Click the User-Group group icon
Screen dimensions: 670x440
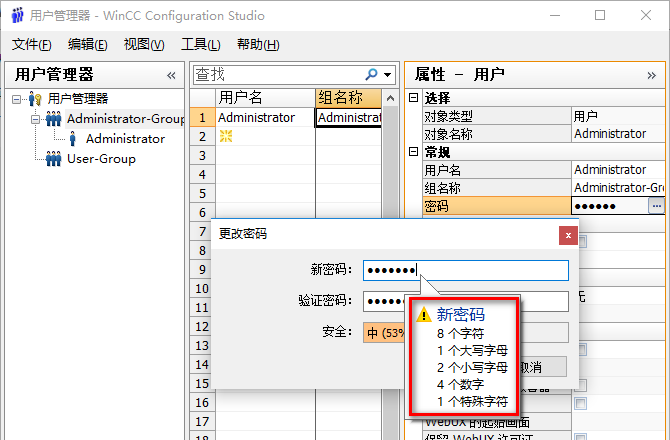[53, 159]
